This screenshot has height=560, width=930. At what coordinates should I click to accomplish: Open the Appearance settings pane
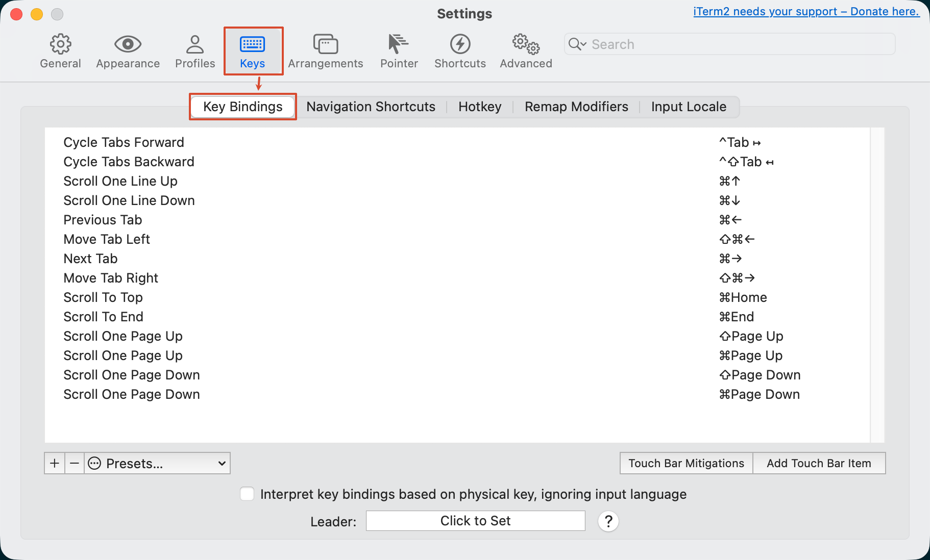coord(128,52)
